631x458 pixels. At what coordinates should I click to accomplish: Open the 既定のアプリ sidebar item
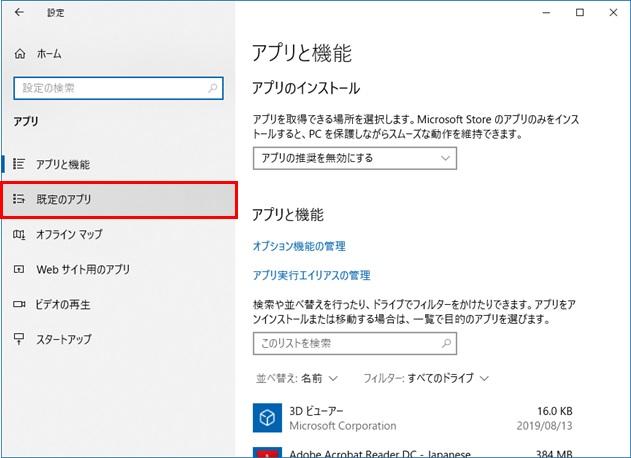click(x=119, y=199)
